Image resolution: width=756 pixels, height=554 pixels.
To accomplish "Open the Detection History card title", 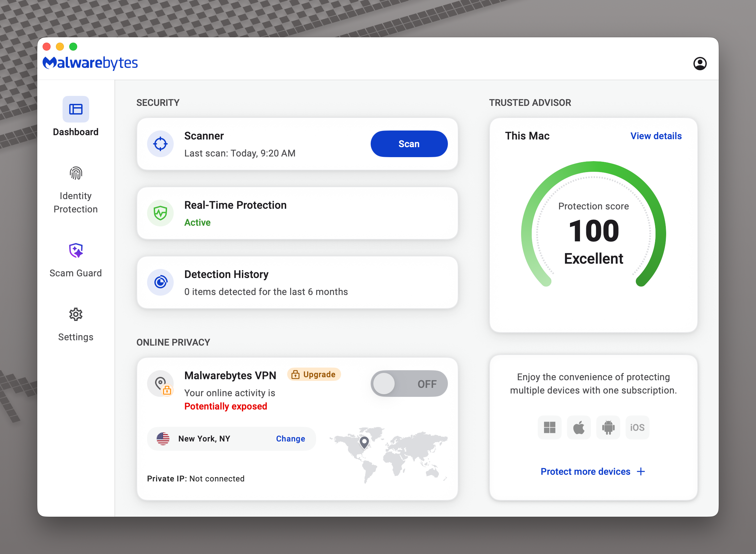I will point(226,274).
